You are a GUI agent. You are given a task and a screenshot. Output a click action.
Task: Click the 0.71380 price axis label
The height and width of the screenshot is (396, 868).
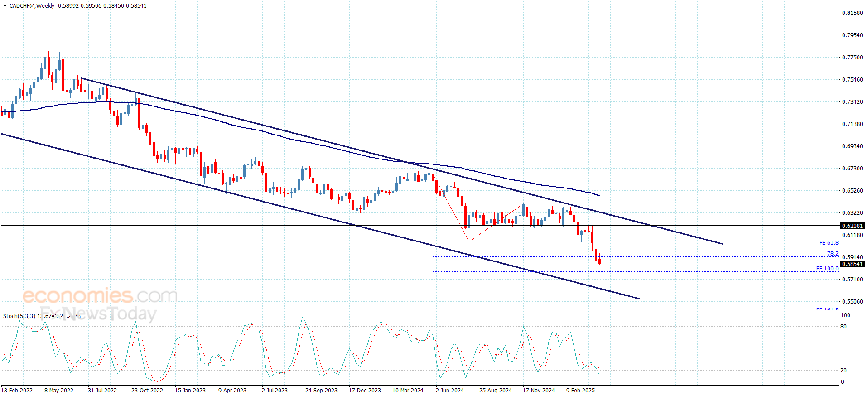tap(852, 124)
